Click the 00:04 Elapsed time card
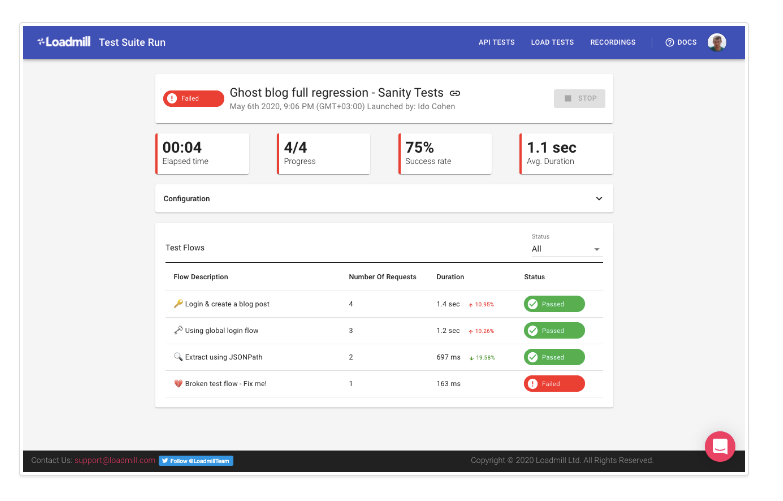This screenshot has width=783, height=501. (x=202, y=154)
